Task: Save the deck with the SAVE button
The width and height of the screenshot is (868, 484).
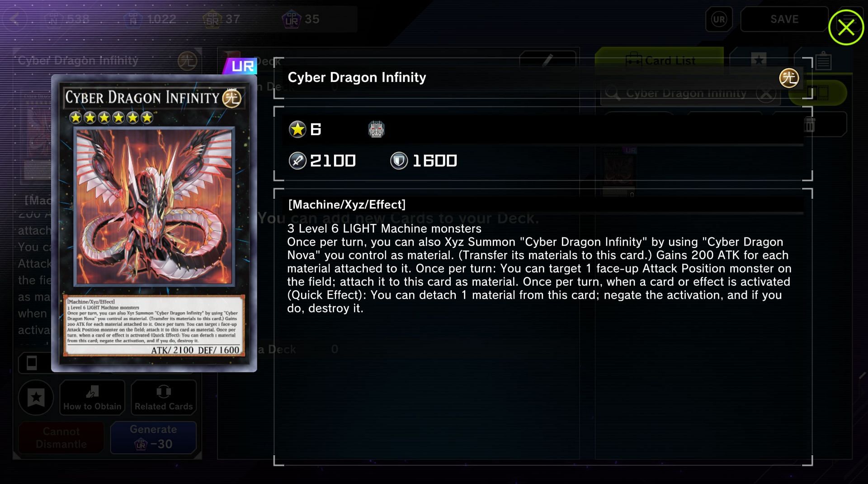Action: pos(784,19)
